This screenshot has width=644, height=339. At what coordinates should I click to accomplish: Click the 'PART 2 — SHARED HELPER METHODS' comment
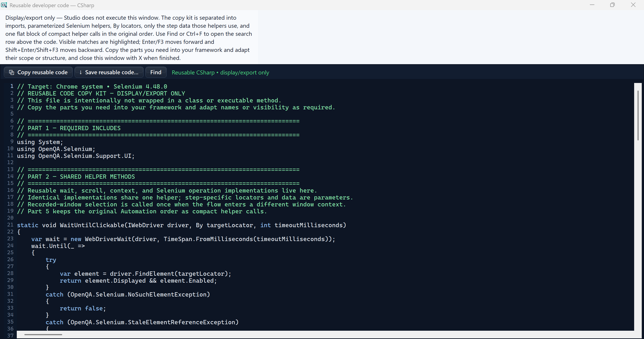pyautogui.click(x=76, y=177)
